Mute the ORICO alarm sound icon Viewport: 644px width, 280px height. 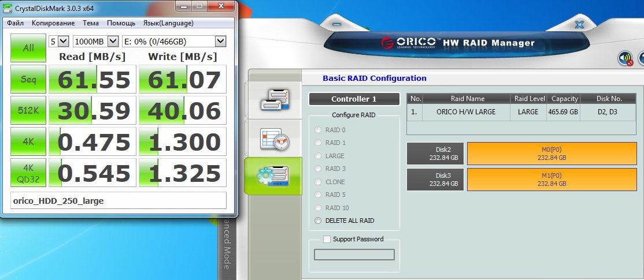click(625, 58)
